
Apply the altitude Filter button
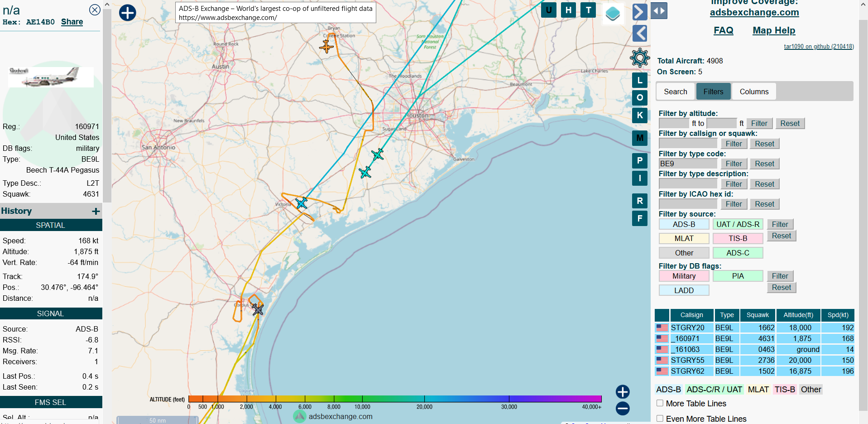pyautogui.click(x=759, y=123)
